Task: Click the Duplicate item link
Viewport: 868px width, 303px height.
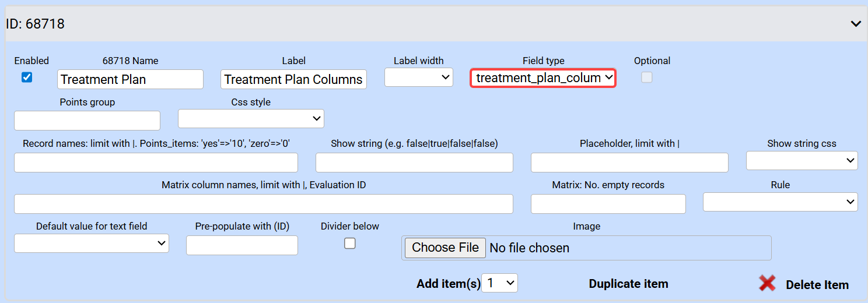Action: pos(628,284)
